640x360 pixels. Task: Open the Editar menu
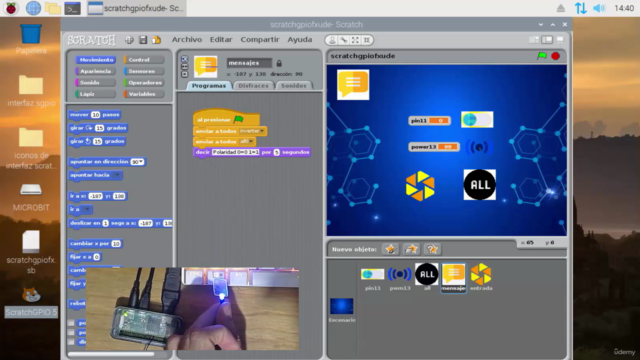point(221,40)
